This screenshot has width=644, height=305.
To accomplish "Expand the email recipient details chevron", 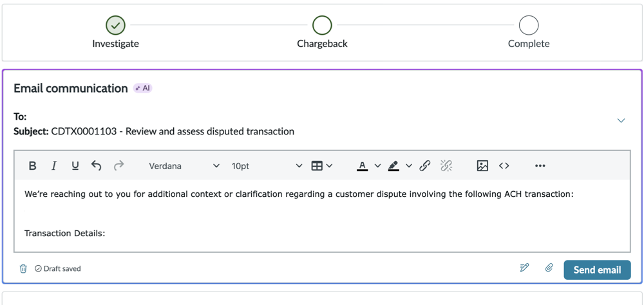I will tap(621, 121).
